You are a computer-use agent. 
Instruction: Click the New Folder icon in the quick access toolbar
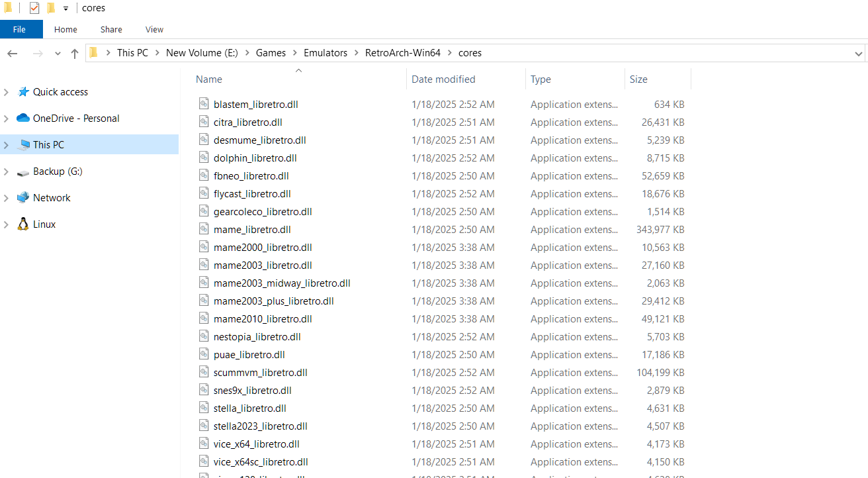(51, 8)
